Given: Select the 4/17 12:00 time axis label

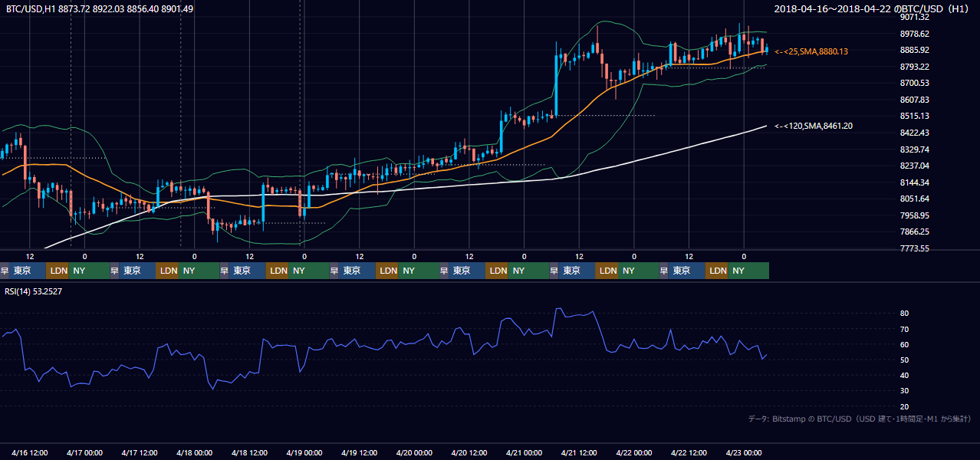Looking at the screenshot, I should (x=140, y=452).
